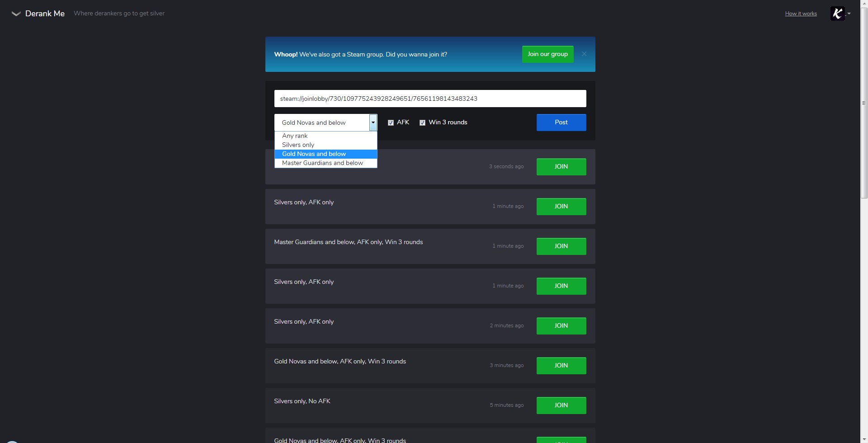
Task: Join the Silvers only lobby posted 2 minutes ago
Action: [561, 326]
